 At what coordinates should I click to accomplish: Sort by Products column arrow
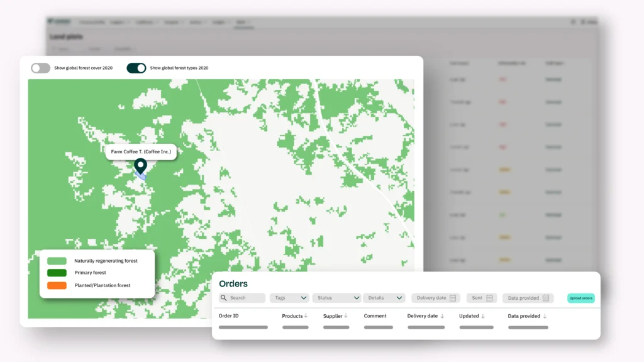tap(306, 315)
